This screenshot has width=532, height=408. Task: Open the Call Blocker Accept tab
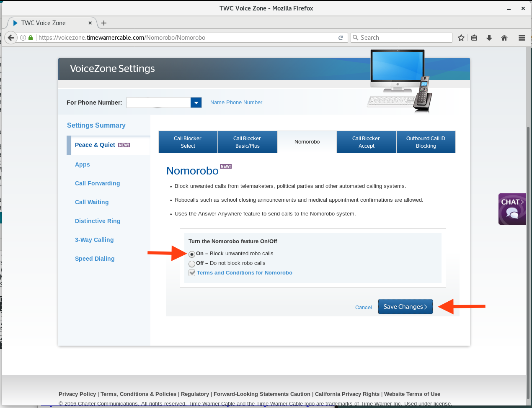pos(367,142)
